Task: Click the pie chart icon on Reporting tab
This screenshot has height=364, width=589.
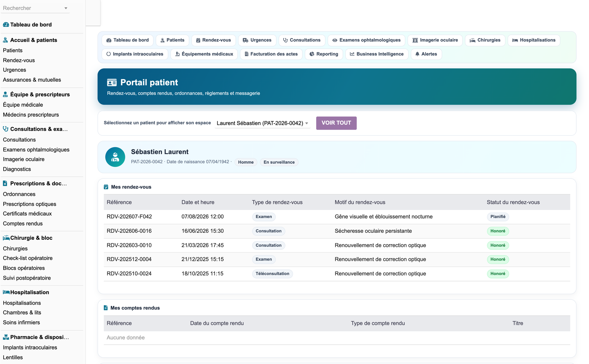Action: (x=312, y=54)
